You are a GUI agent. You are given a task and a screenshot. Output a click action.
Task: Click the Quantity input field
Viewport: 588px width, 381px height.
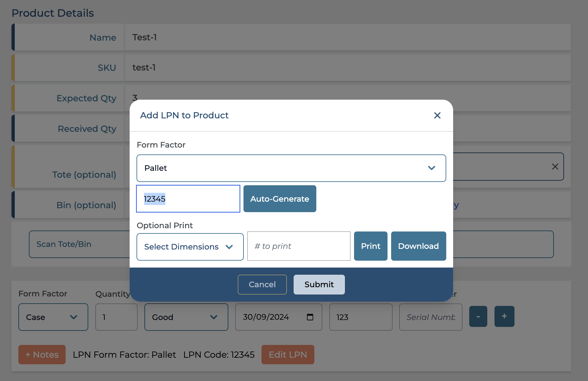[116, 317]
